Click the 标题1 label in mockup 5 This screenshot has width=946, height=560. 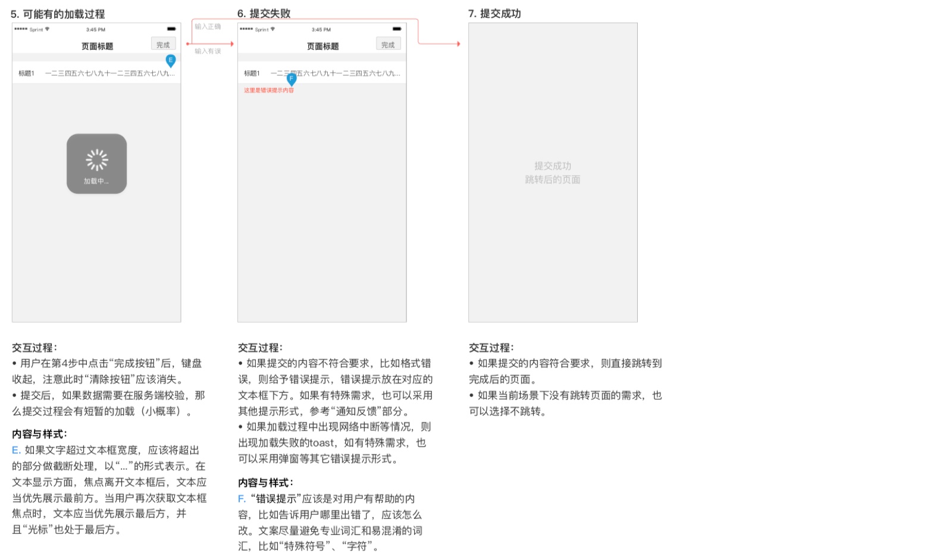pos(26,74)
